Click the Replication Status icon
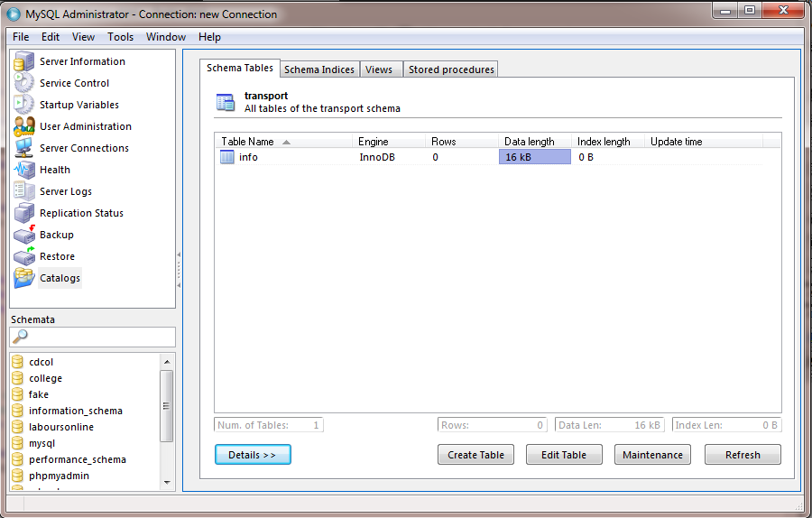 click(23, 213)
